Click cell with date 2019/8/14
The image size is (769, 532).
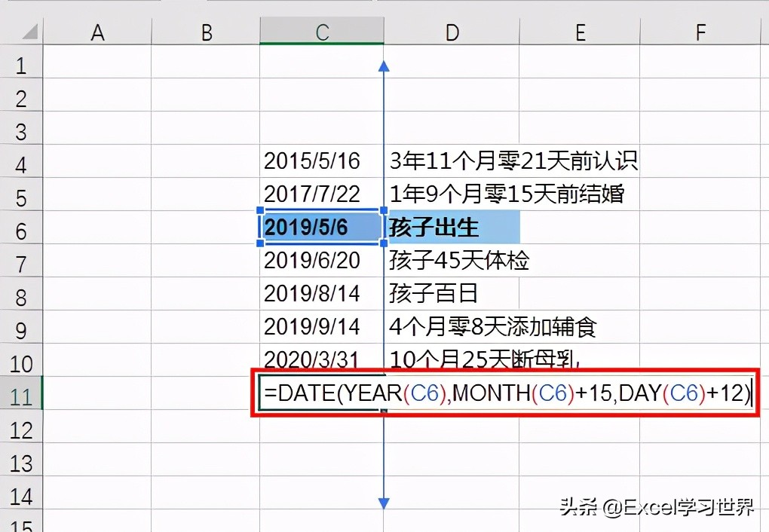322,294
